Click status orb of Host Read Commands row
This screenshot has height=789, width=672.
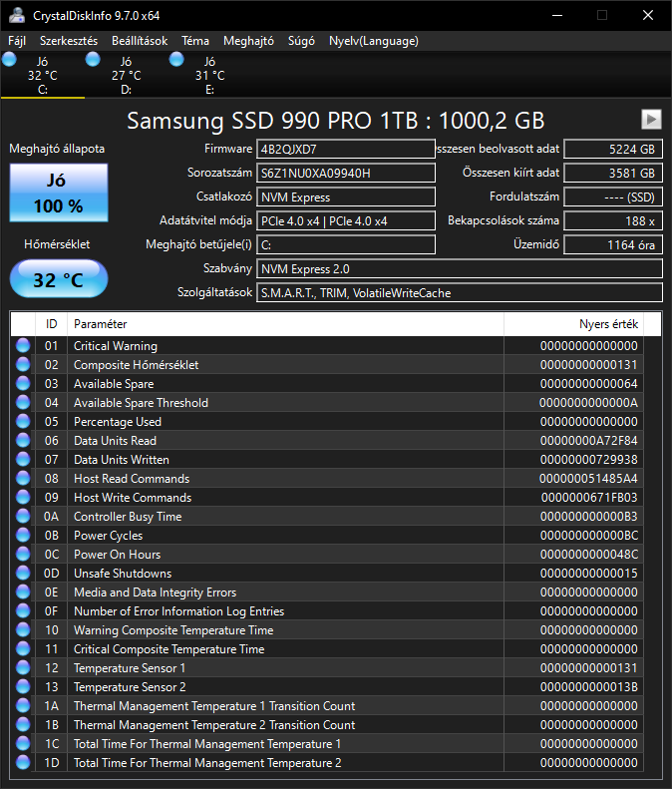point(23,478)
